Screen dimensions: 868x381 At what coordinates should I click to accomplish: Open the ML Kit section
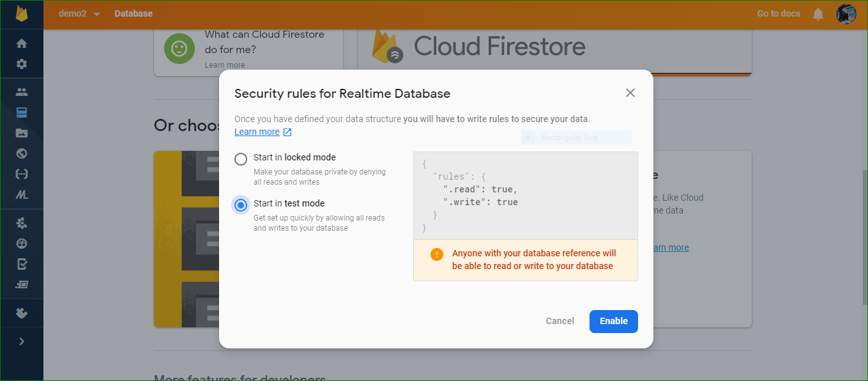pos(22,194)
